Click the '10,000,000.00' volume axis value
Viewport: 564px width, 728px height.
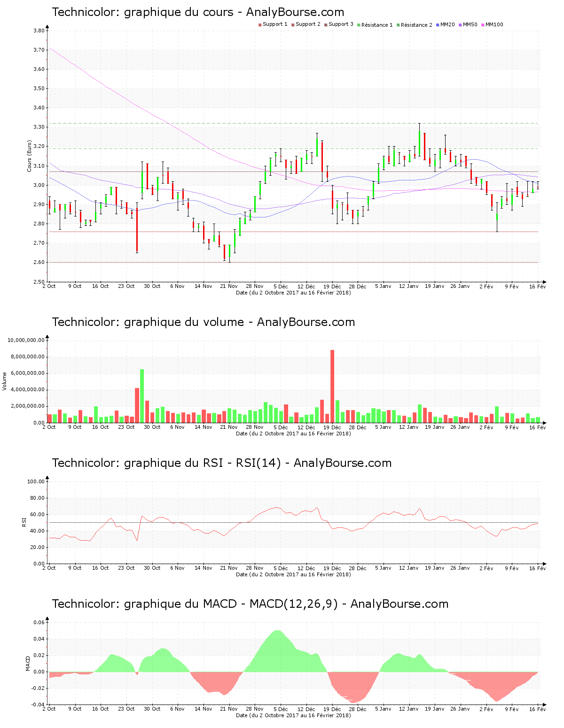[26, 340]
